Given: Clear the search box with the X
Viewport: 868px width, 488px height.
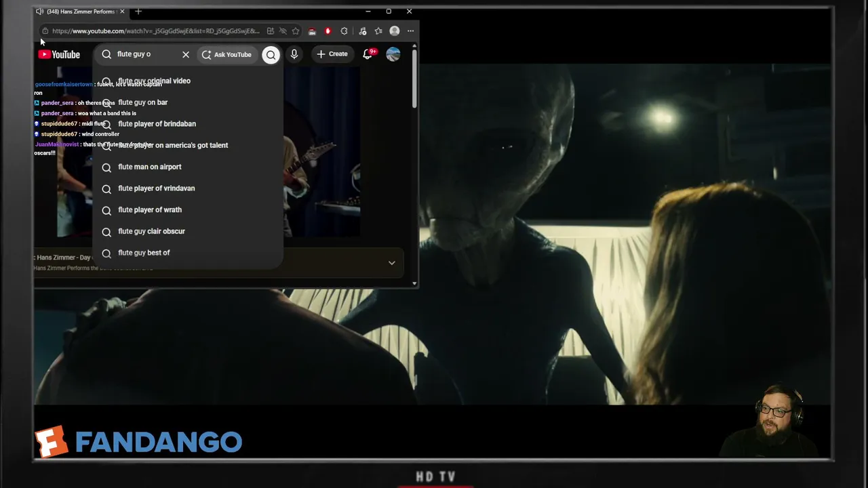Looking at the screenshot, I should pyautogui.click(x=186, y=54).
